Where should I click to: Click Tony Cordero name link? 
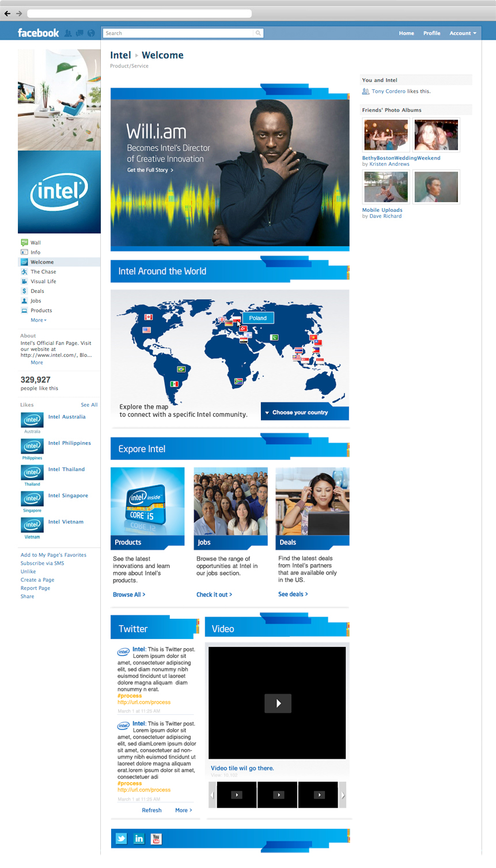[388, 91]
